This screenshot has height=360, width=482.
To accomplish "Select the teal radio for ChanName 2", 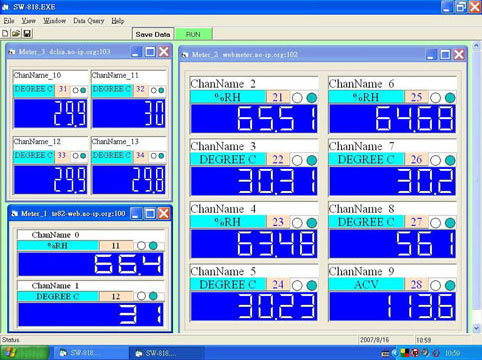I will click(312, 98).
